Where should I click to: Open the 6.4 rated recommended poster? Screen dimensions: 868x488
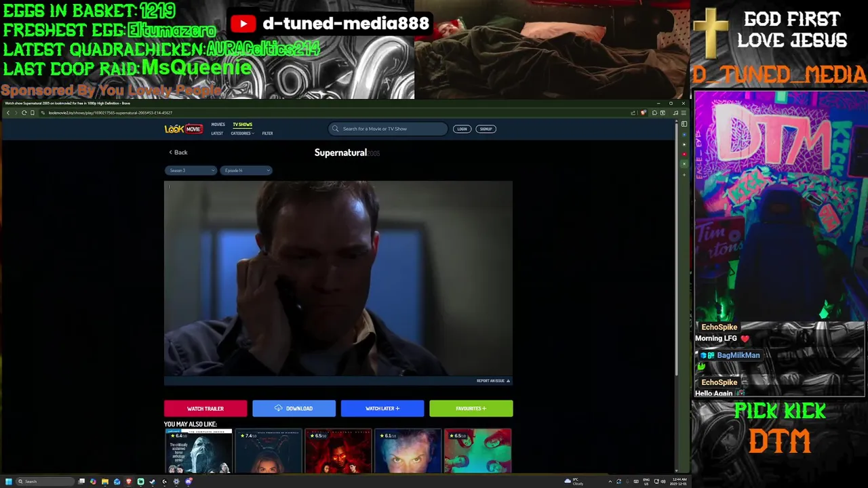[199, 451]
